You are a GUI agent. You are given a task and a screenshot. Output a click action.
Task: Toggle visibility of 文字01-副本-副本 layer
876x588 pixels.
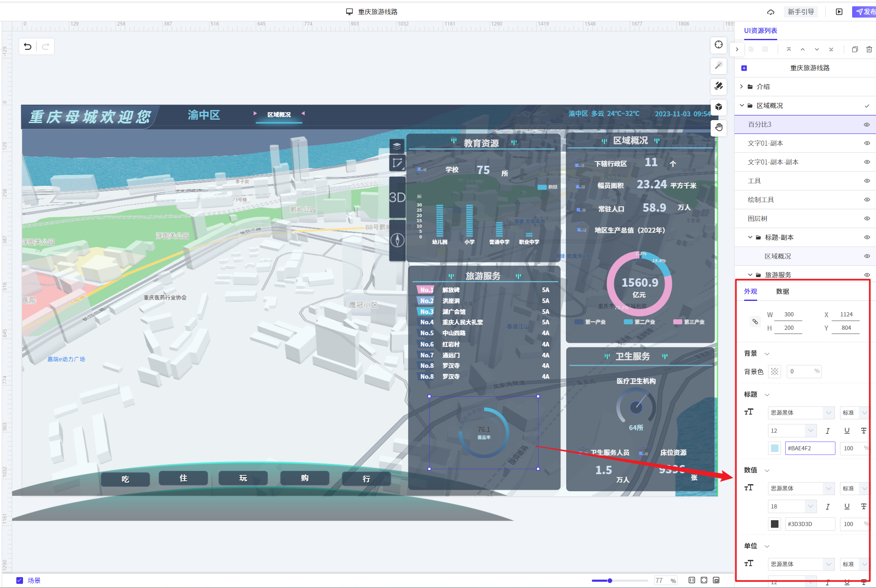point(867,162)
